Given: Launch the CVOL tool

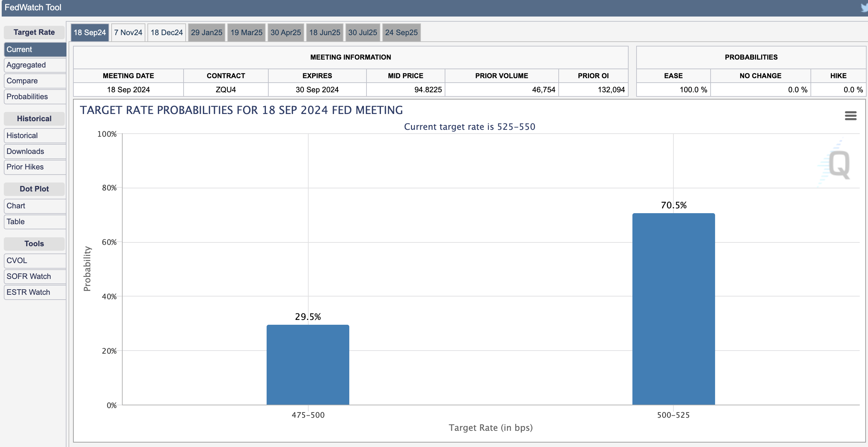Looking at the screenshot, I should point(35,261).
